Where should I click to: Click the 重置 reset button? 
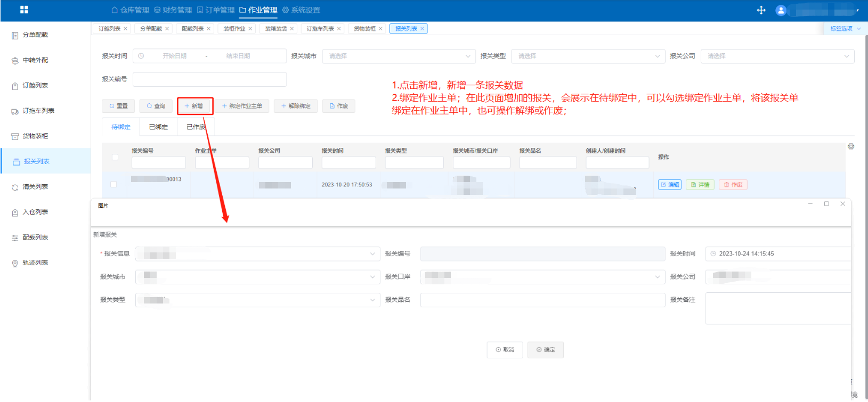[118, 106]
